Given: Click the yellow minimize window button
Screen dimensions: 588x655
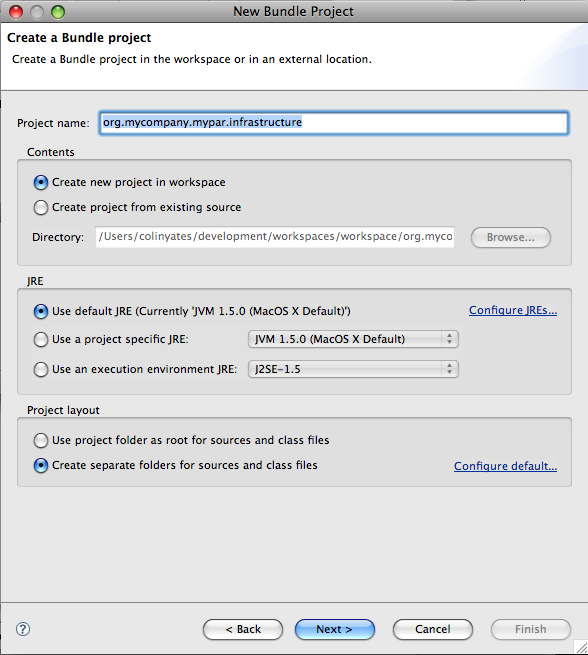Looking at the screenshot, I should click(37, 12).
